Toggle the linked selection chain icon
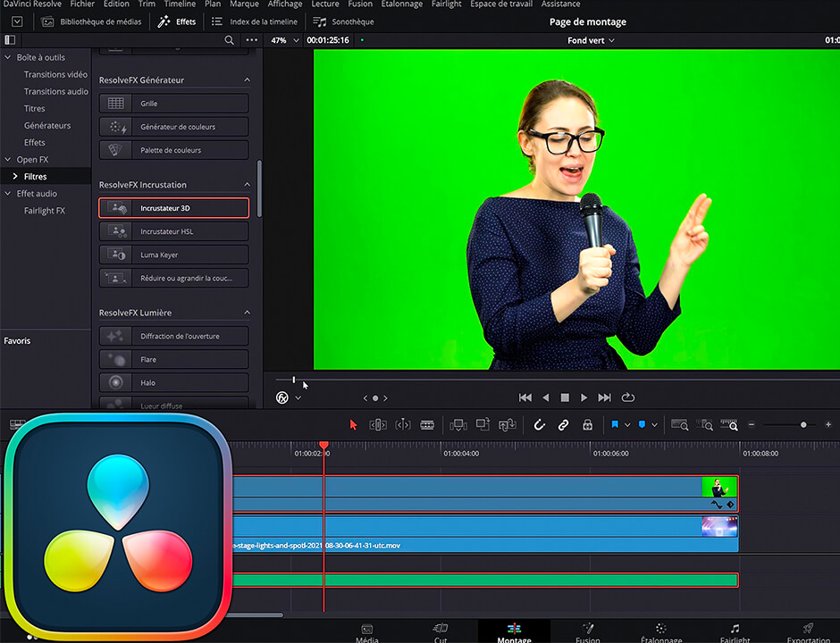Viewport: 840px width, 643px height. pyautogui.click(x=563, y=425)
